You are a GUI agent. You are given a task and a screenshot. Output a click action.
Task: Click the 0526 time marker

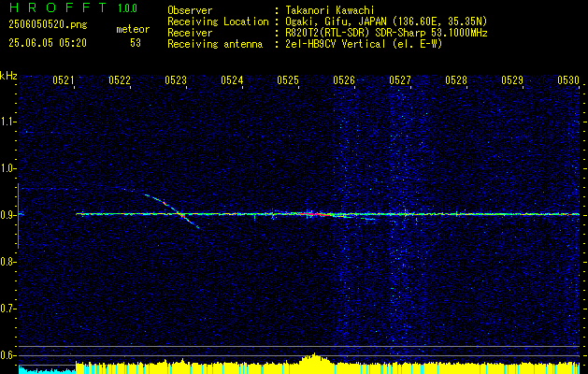(344, 79)
